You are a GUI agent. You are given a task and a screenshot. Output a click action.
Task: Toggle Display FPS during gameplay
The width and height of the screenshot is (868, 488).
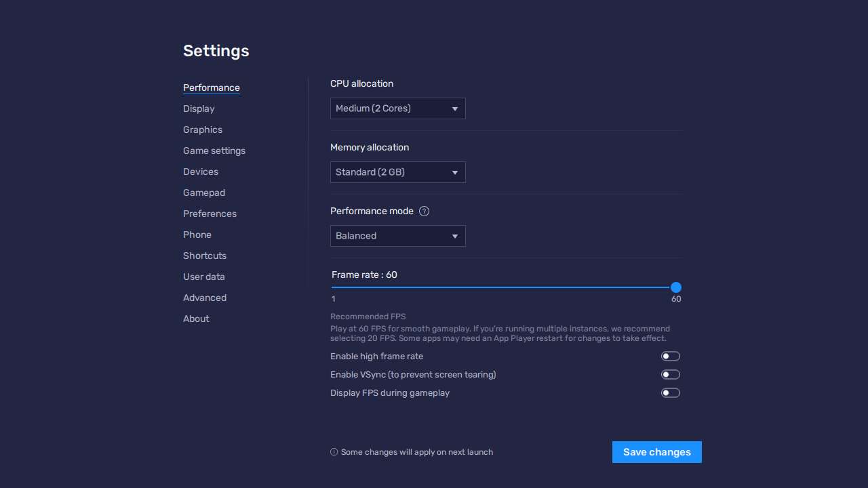click(x=670, y=392)
